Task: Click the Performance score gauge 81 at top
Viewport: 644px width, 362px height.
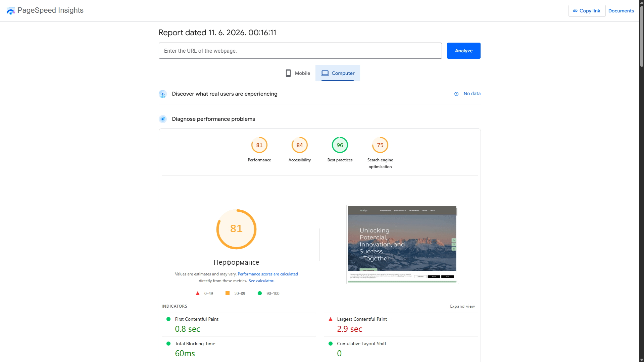Action: point(259,145)
